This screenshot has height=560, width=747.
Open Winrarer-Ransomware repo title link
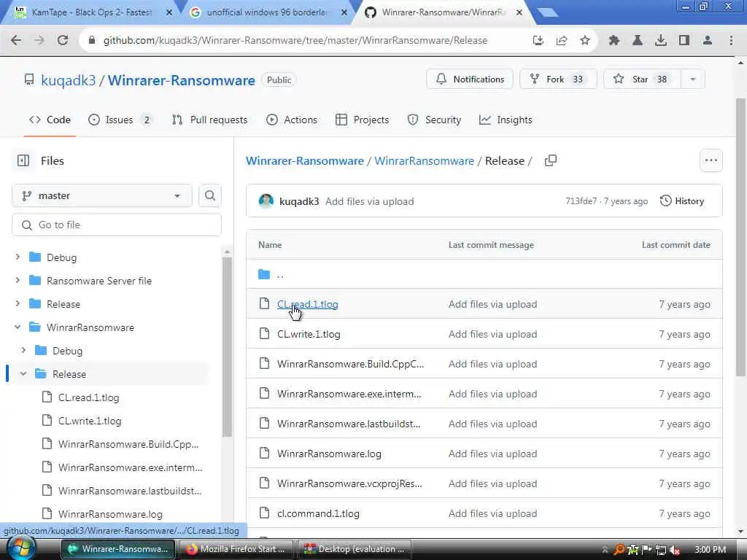[181, 80]
